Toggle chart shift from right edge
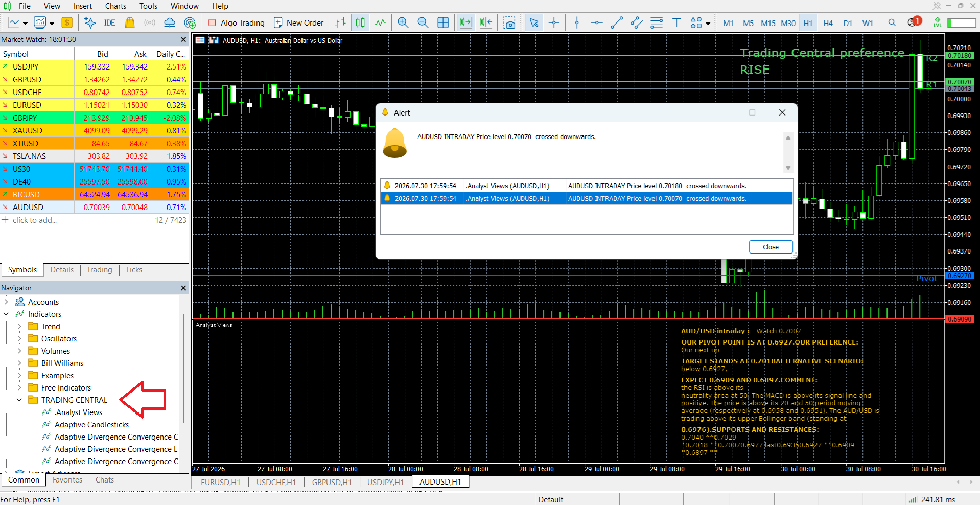980x505 pixels. point(486,22)
